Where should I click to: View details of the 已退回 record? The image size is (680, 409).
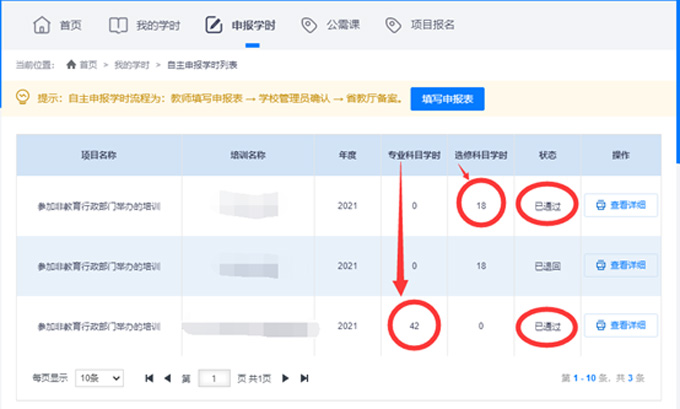point(620,266)
